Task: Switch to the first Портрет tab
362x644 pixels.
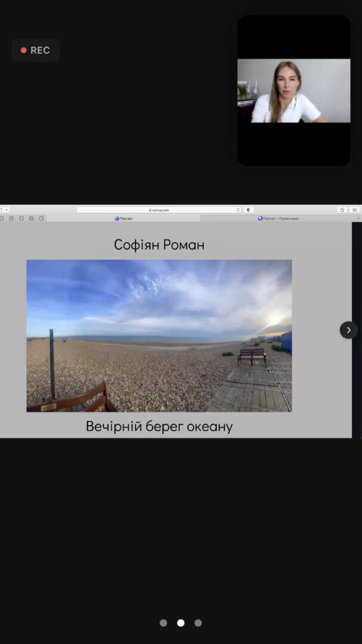Action: (x=123, y=218)
